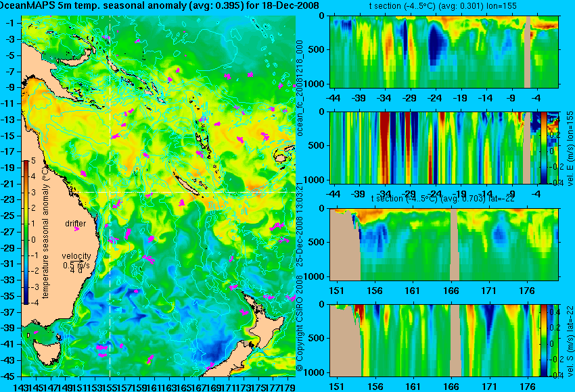Open the lon=155 temperature section plot
This screenshot has width=575, height=392.
[x=444, y=51]
